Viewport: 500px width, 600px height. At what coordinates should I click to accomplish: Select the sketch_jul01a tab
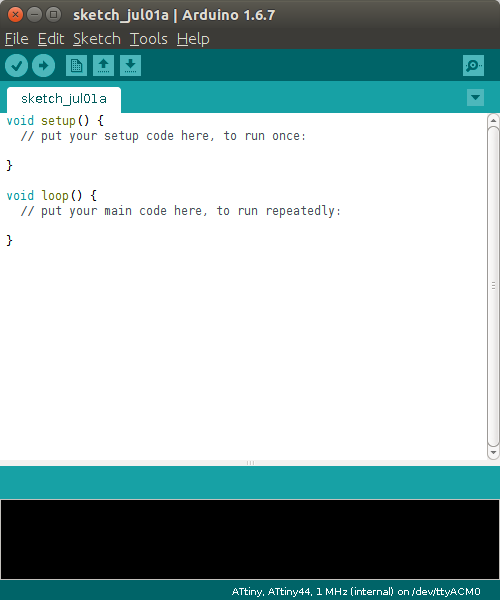pos(64,99)
